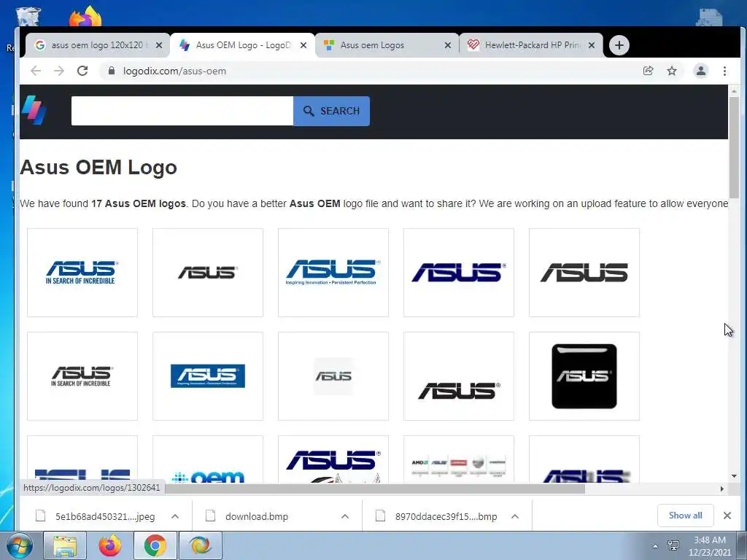The width and height of the screenshot is (747, 560).
Task: Switch to Hewlett-Packard HP Printer tab
Action: coord(531,45)
